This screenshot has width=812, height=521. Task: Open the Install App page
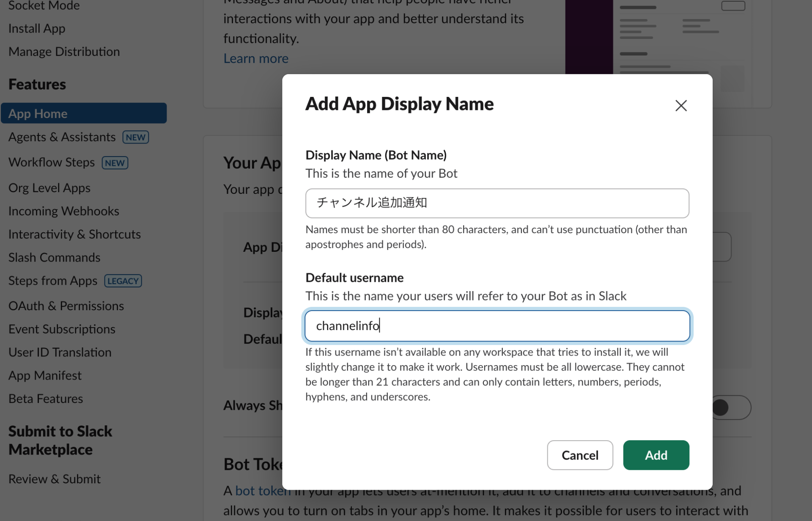pos(36,28)
